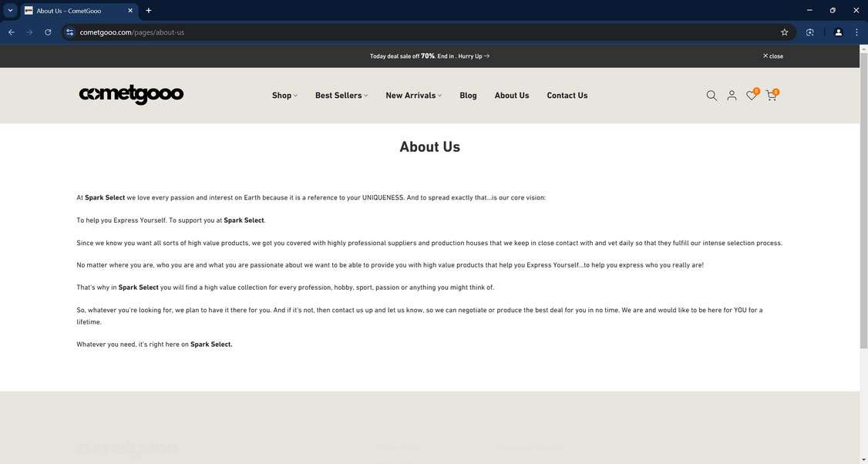Reload the page

click(x=48, y=32)
